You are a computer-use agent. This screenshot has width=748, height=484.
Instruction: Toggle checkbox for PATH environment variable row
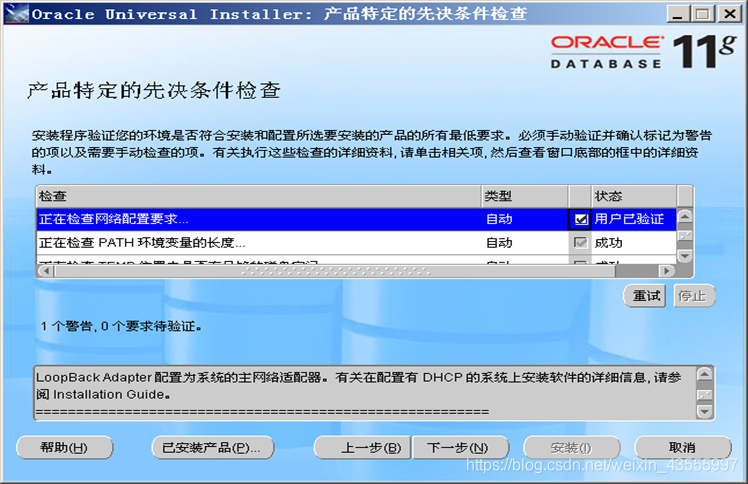pyautogui.click(x=580, y=243)
